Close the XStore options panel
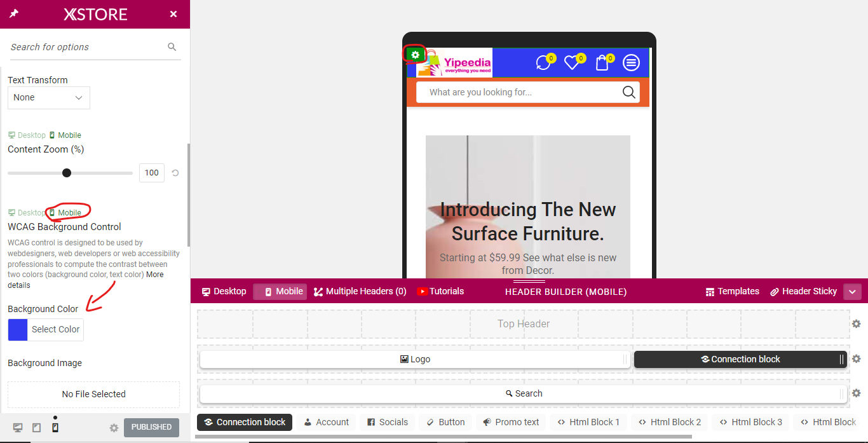Screen dimensions: 868x443 point(173,14)
